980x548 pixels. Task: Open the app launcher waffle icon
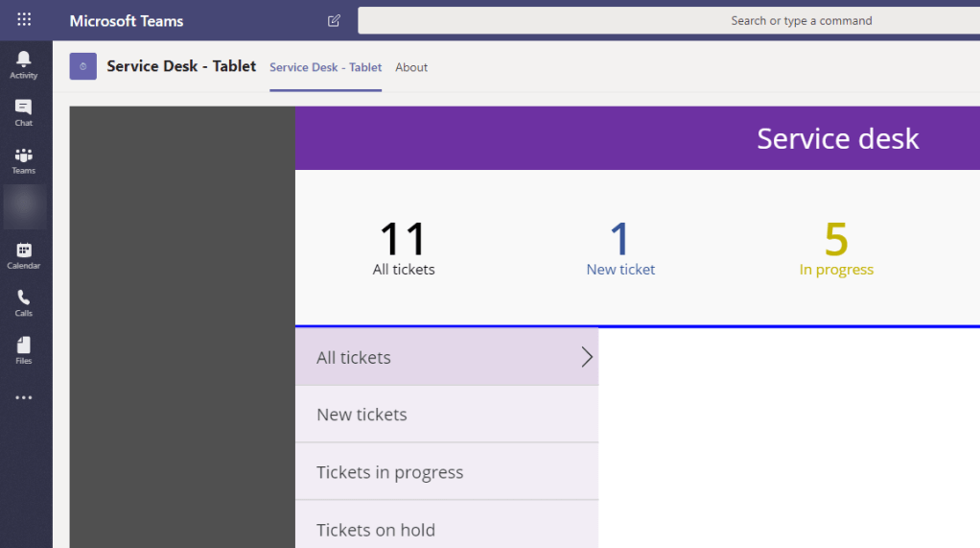click(x=24, y=20)
